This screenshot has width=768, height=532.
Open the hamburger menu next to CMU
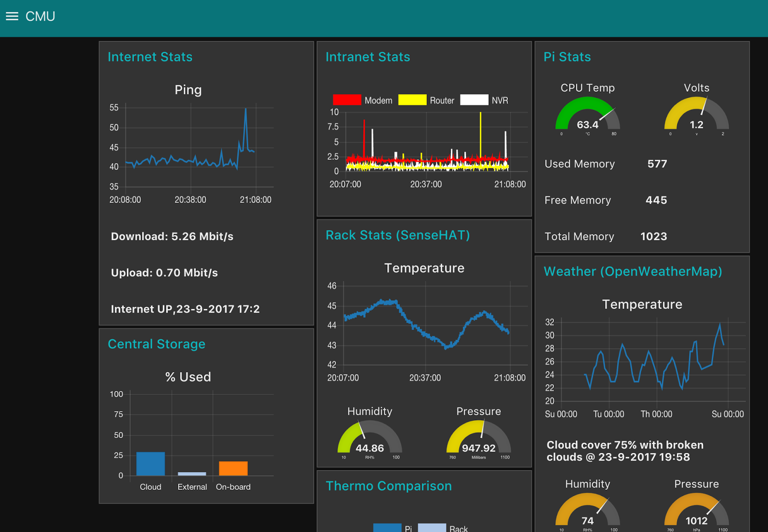click(x=12, y=16)
